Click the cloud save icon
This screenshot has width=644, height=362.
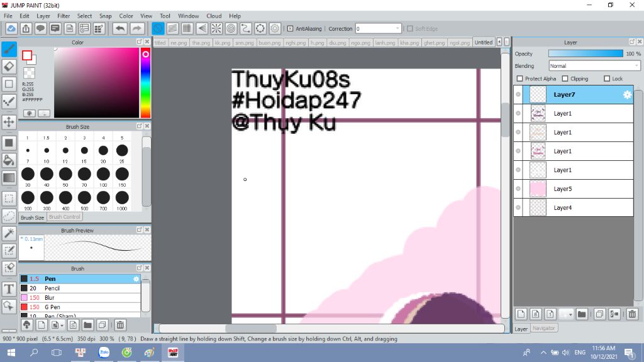tap(11, 28)
